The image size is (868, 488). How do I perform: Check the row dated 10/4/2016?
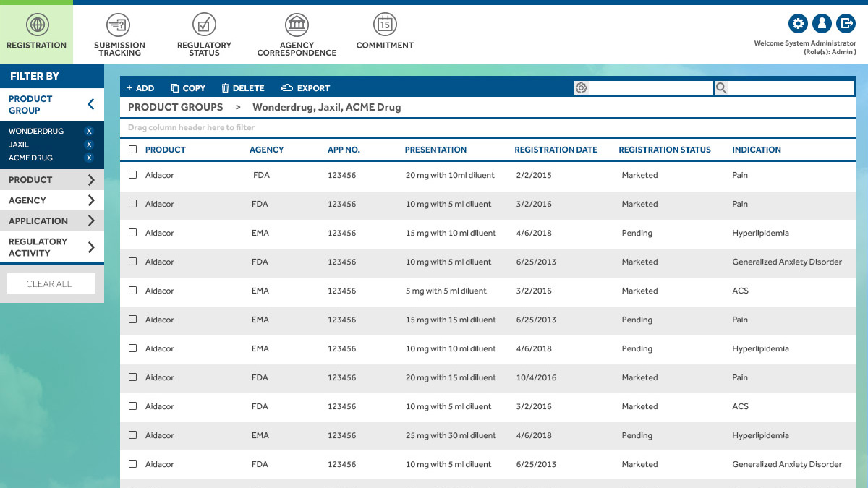pos(132,377)
